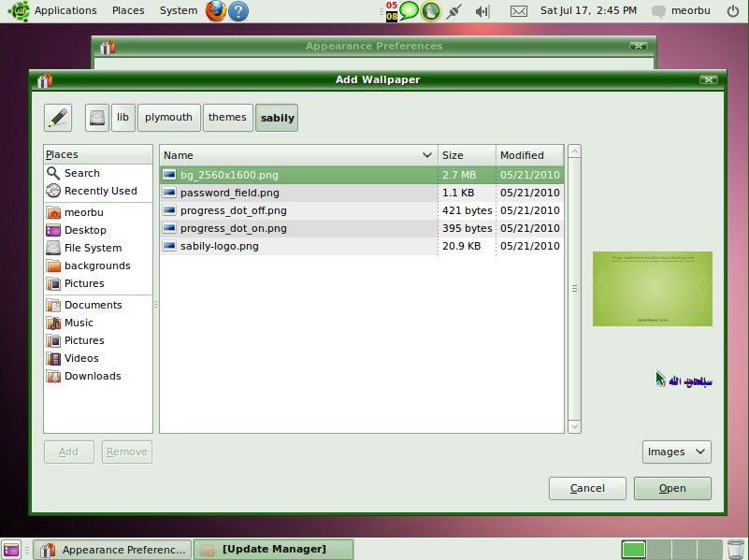Click the green wallpaper preview thumbnail
Image resolution: width=749 pixels, height=560 pixels.
point(653,289)
